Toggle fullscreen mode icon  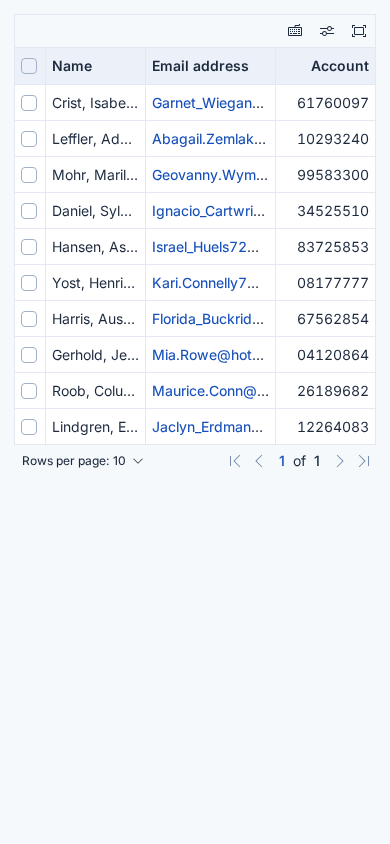click(x=359, y=31)
